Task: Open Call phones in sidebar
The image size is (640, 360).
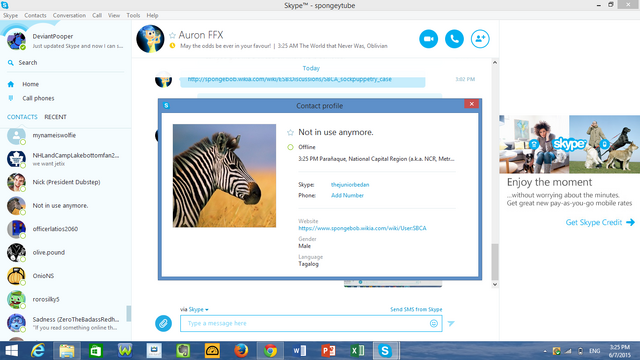Action: [x=38, y=98]
